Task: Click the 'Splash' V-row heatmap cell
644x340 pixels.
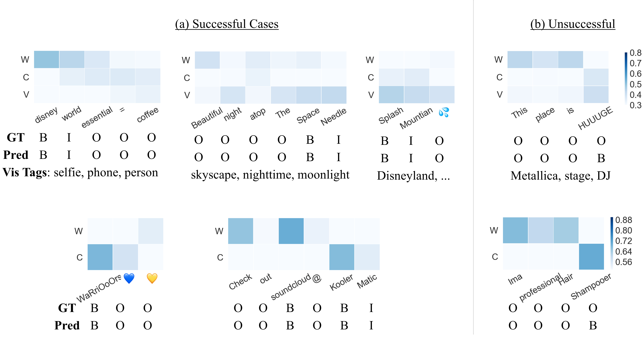Action: click(391, 95)
